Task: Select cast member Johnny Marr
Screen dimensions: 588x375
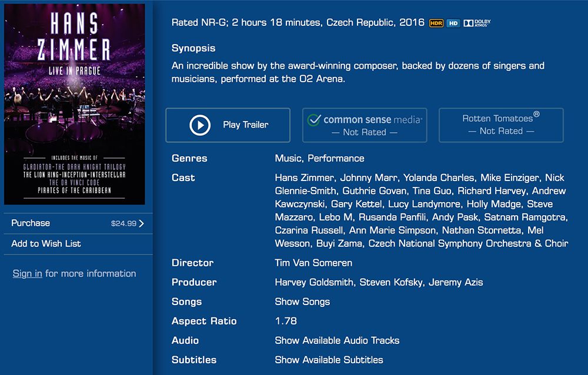Action: point(368,178)
